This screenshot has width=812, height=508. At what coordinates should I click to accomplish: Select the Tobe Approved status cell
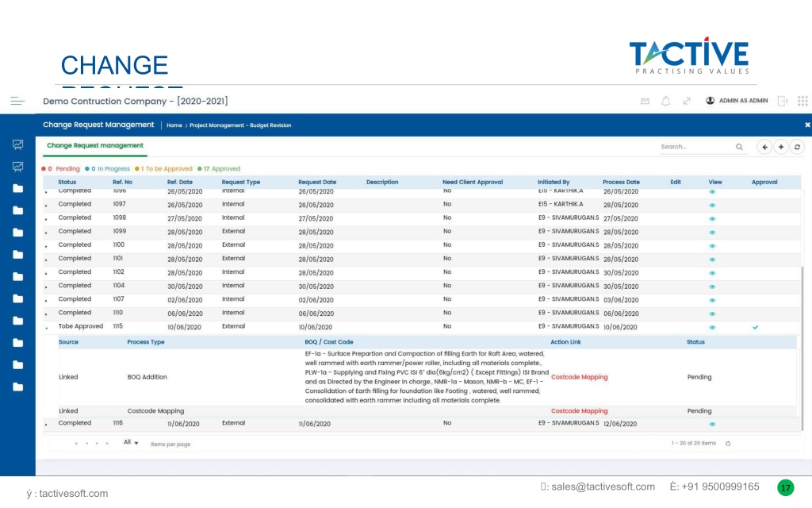pos(81,326)
